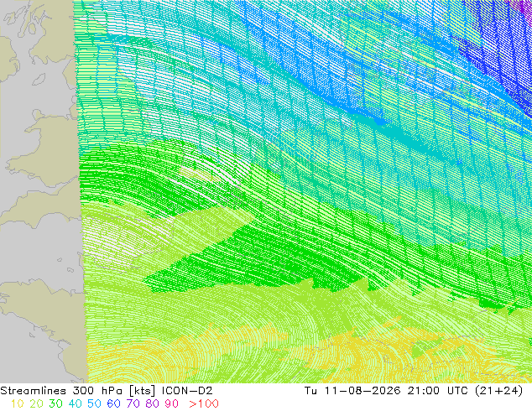Click the violet 70 legend value
The width and height of the screenshot is (532, 411).
click(133, 403)
